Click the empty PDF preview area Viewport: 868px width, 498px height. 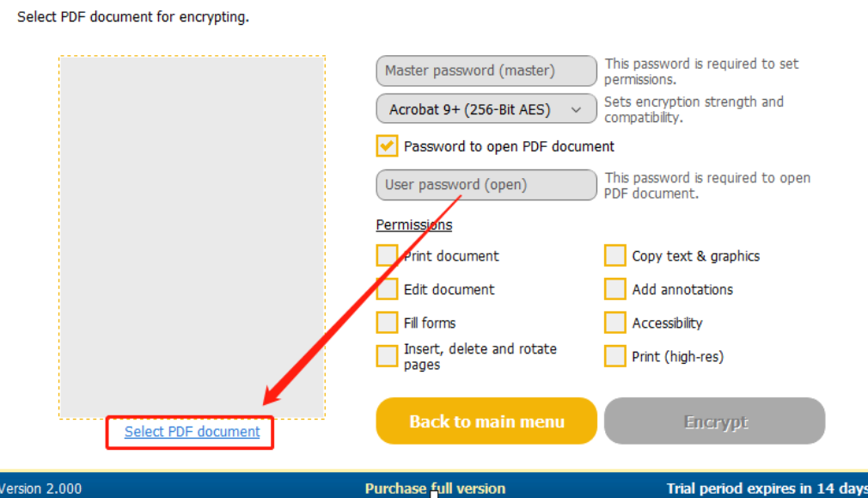192,237
